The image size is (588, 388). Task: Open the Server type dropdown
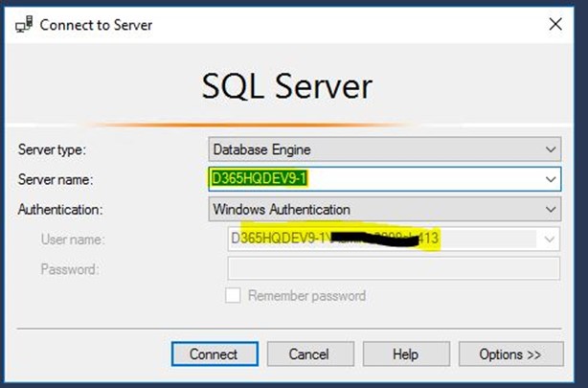(385, 149)
